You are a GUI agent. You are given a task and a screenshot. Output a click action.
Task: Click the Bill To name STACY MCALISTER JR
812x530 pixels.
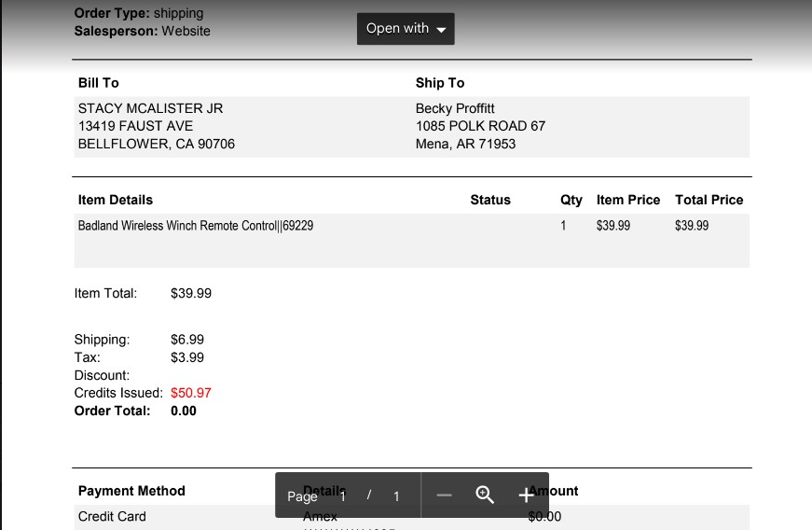point(150,108)
